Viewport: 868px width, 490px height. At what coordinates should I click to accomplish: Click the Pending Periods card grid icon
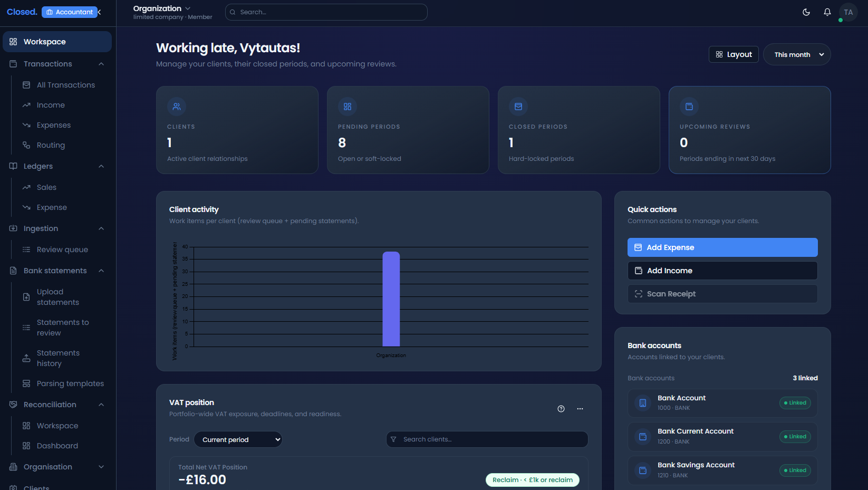pyautogui.click(x=348, y=107)
